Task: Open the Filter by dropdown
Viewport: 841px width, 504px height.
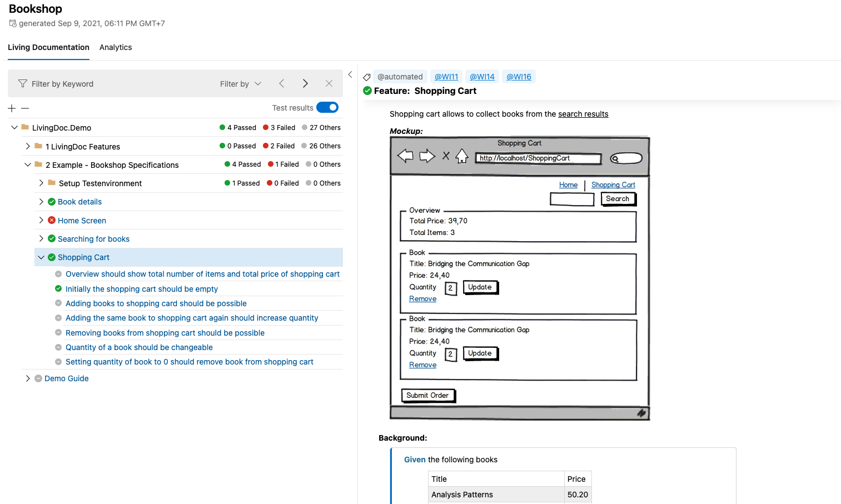Action: pyautogui.click(x=240, y=84)
